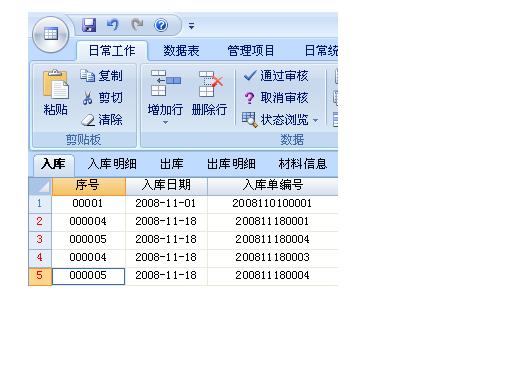
Task: Open help via question mark icon
Action: click(161, 25)
